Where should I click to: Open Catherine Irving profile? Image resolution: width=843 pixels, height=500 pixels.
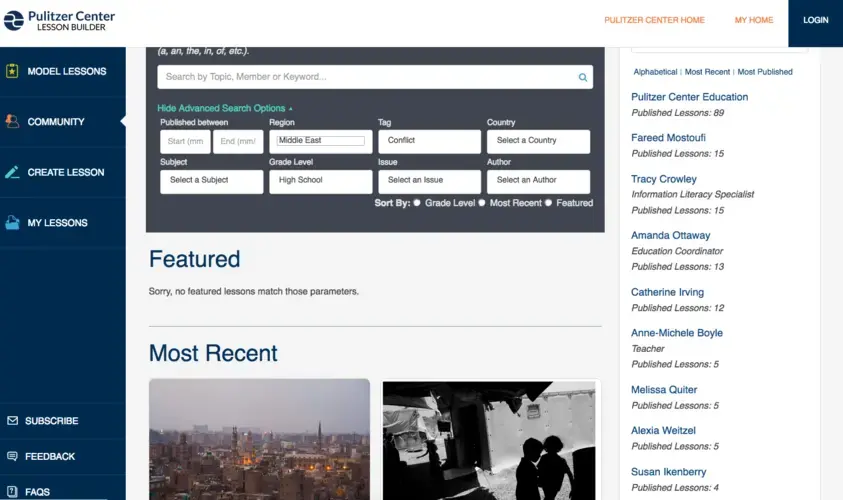667,292
